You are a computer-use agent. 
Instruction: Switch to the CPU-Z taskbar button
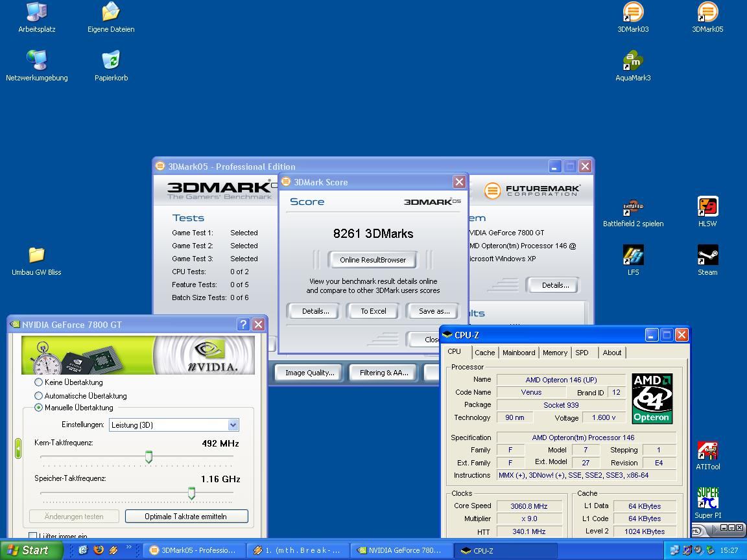(505, 550)
